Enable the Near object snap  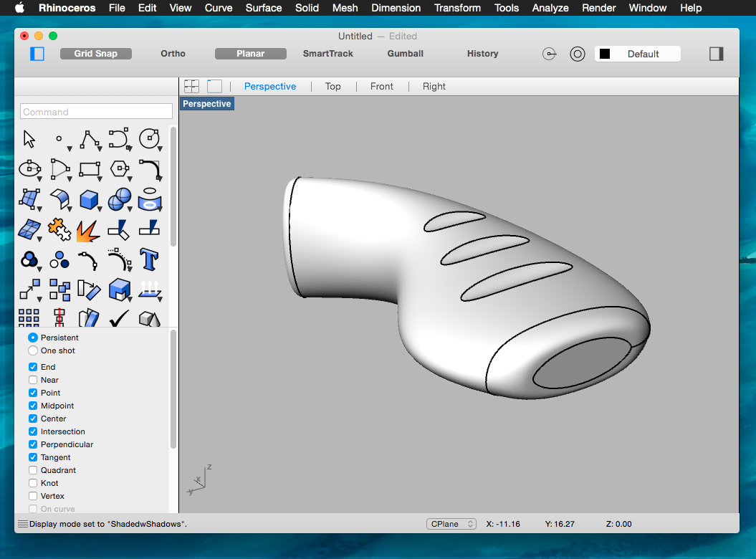(x=33, y=380)
